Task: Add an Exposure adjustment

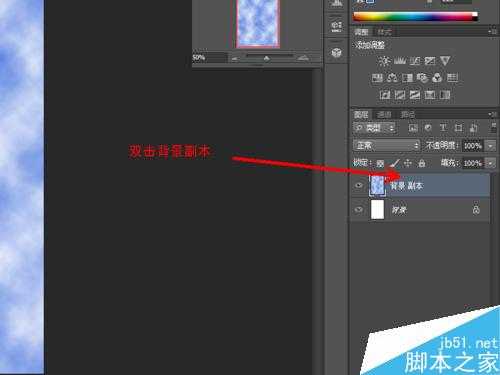Action: 430,61
